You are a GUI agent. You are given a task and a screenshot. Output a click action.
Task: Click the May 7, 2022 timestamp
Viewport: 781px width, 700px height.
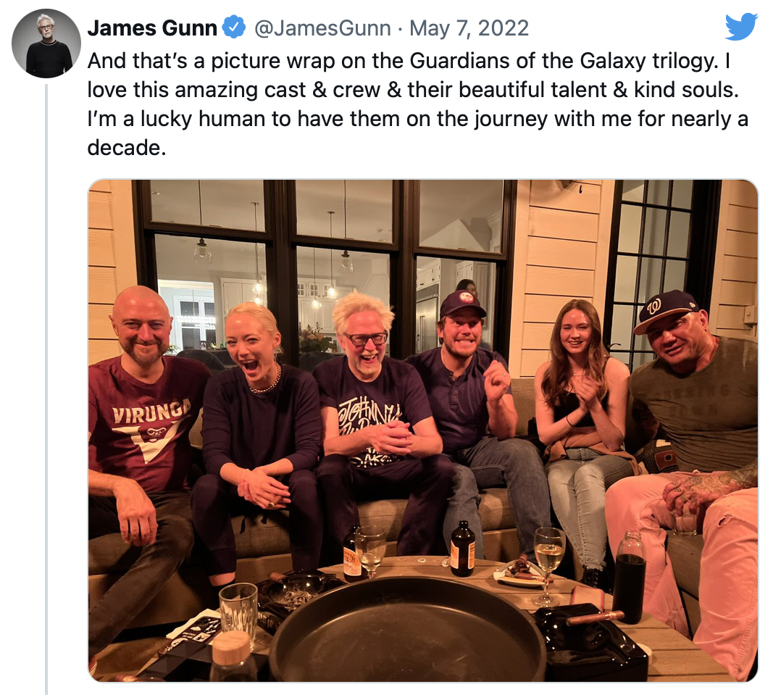click(469, 28)
